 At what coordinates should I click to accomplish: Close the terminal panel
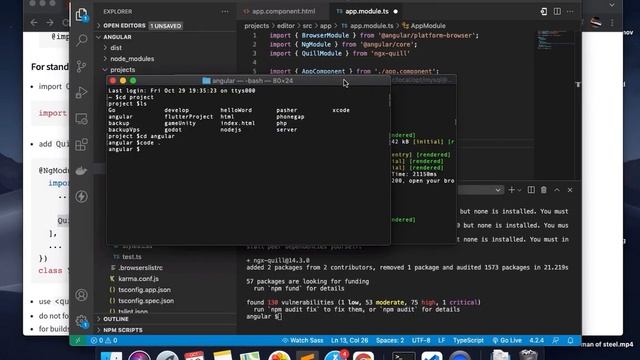click(570, 190)
